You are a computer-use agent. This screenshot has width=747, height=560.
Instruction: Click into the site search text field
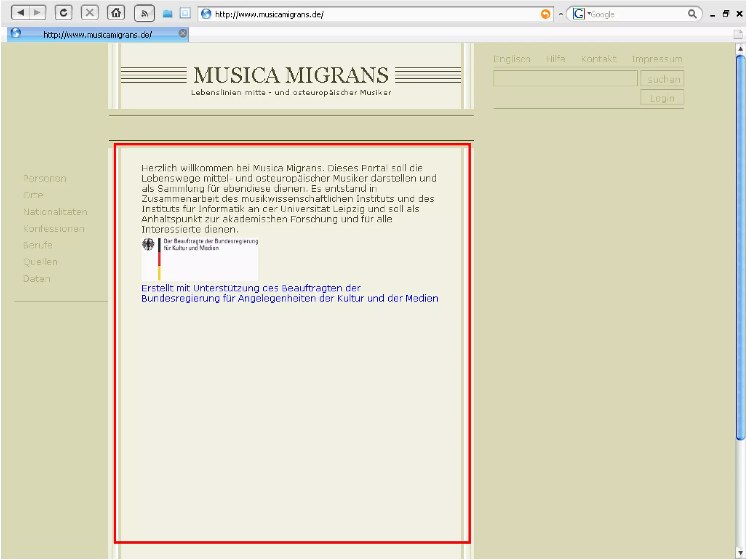[565, 79]
